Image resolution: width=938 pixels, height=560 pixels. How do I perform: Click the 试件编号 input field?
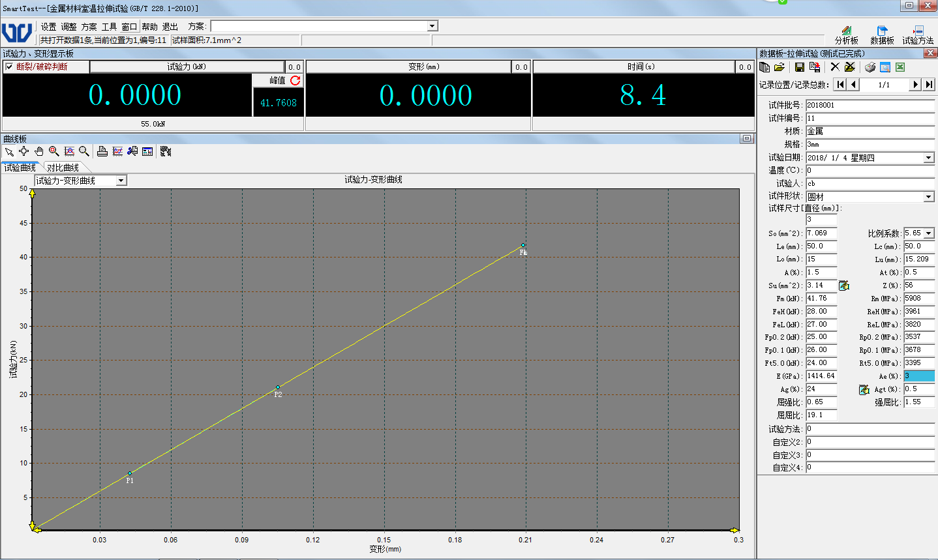870,118
